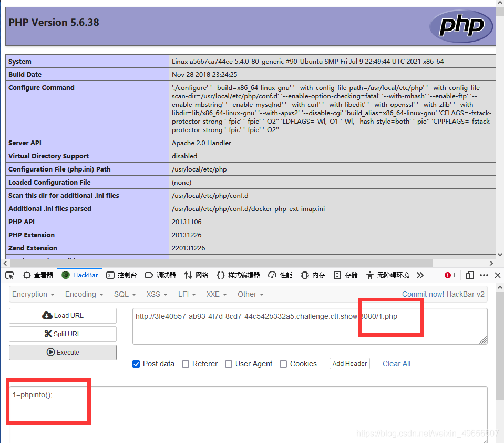
Task: Enable the Referer checkbox
Action: pyautogui.click(x=186, y=364)
